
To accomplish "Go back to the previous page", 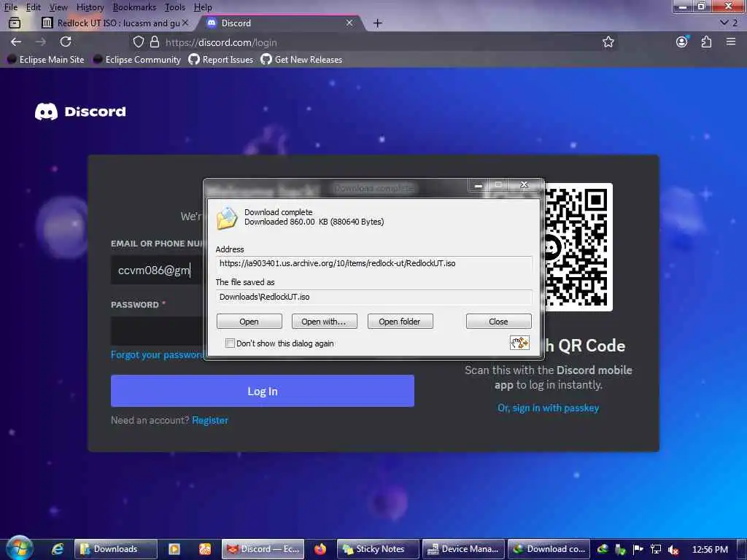I will coord(16,42).
